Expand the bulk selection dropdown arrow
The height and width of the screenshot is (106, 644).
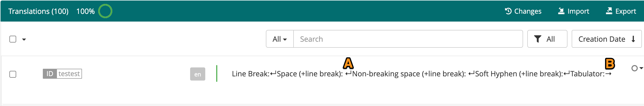(x=24, y=39)
